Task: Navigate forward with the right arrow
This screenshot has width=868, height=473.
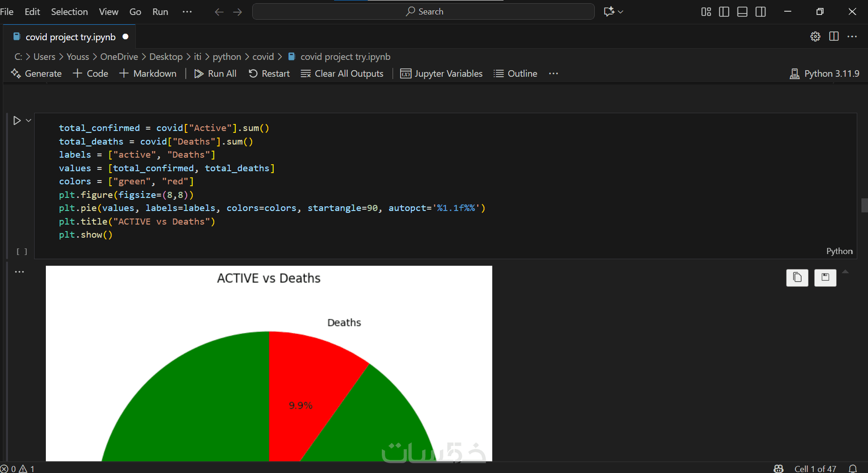Action: point(238,12)
